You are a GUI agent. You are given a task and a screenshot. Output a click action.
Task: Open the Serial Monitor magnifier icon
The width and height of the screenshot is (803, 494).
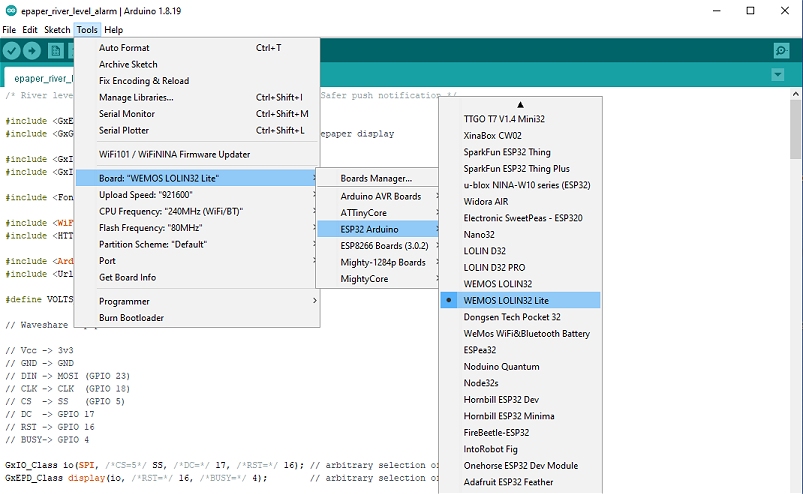(x=781, y=51)
